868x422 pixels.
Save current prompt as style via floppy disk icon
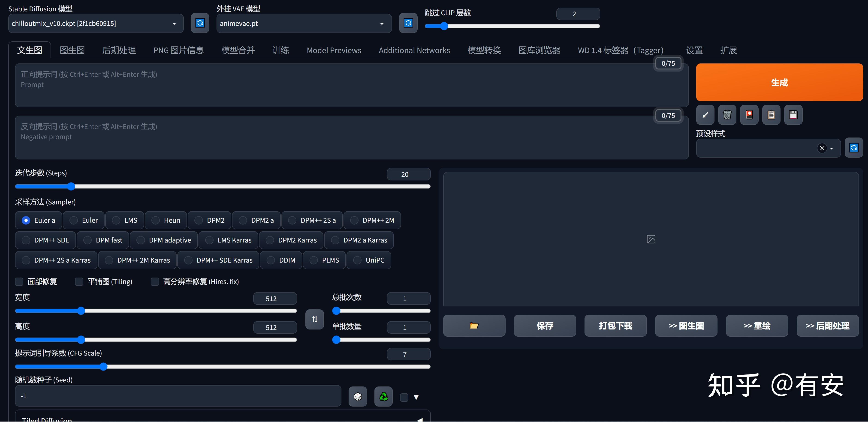793,115
